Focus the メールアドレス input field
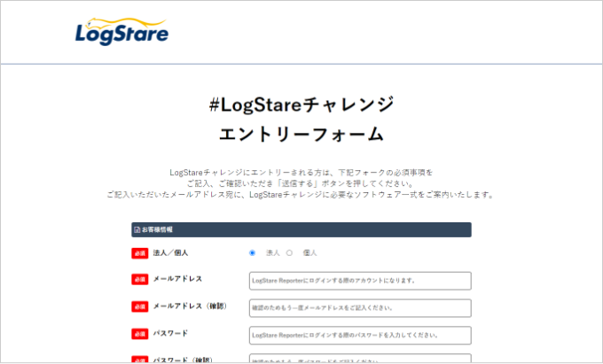The height and width of the screenshot is (364, 603). tap(360, 281)
